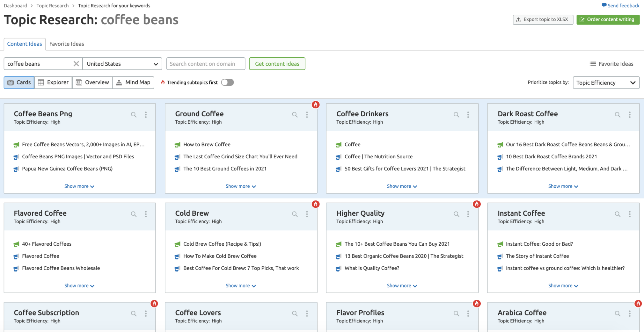Open three-dot menu on Coffee Lovers card
Screen dimensions: 644x332
coord(307,314)
